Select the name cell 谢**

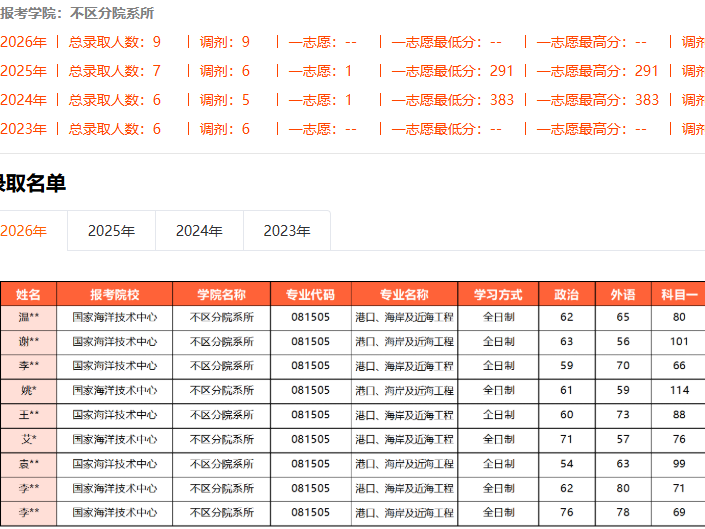[28, 342]
